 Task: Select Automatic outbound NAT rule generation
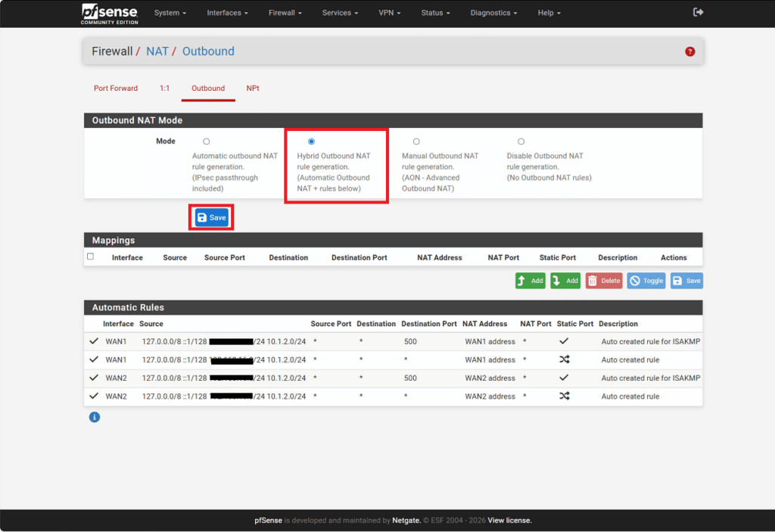point(207,142)
